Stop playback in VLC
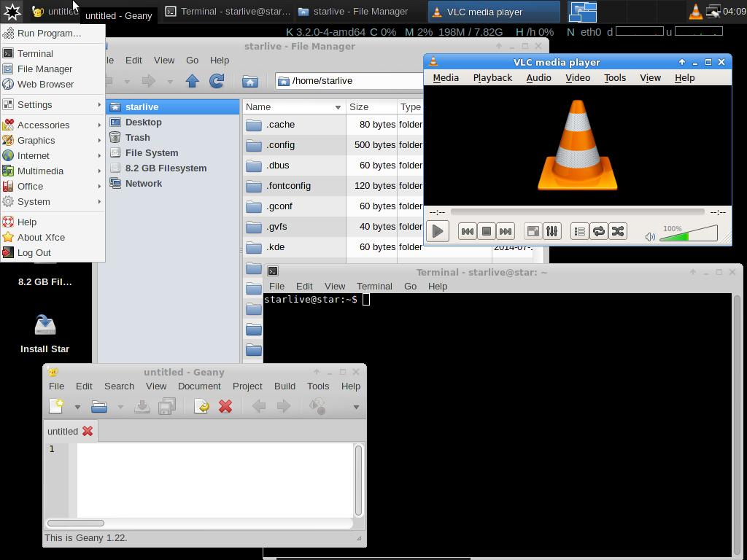The width and height of the screenshot is (747, 560). pos(487,231)
